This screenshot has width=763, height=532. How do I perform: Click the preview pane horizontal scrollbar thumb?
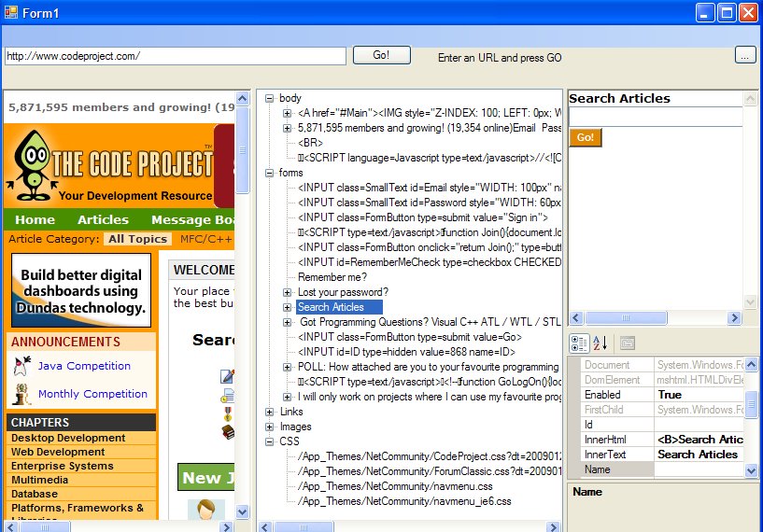[x=626, y=318]
